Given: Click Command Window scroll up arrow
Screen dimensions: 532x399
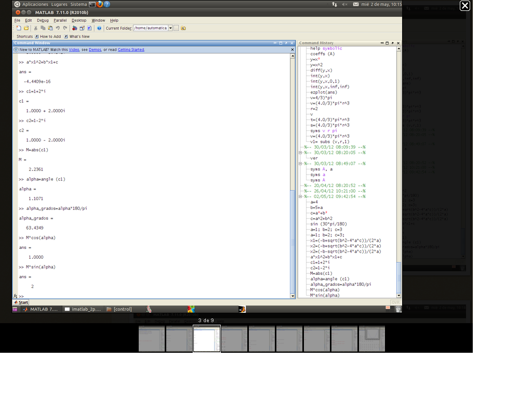Looking at the screenshot, I should 292,56.
